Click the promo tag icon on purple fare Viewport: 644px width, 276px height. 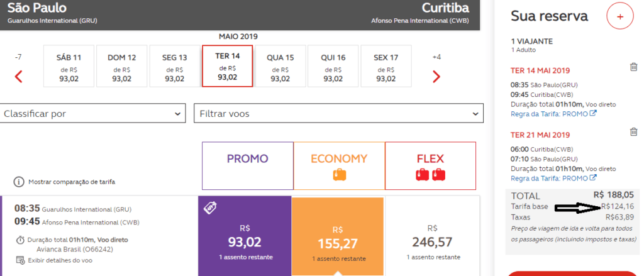point(209,209)
